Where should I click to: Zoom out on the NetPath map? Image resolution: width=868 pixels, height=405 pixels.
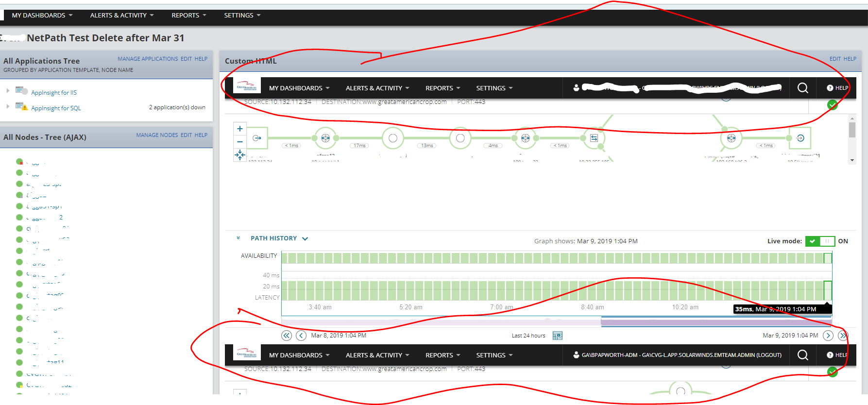[240, 142]
